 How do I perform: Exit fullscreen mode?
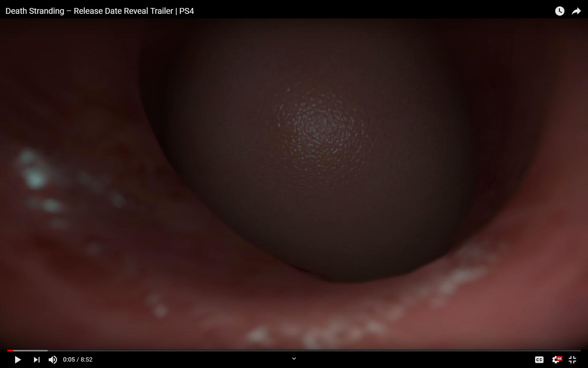[x=572, y=359]
